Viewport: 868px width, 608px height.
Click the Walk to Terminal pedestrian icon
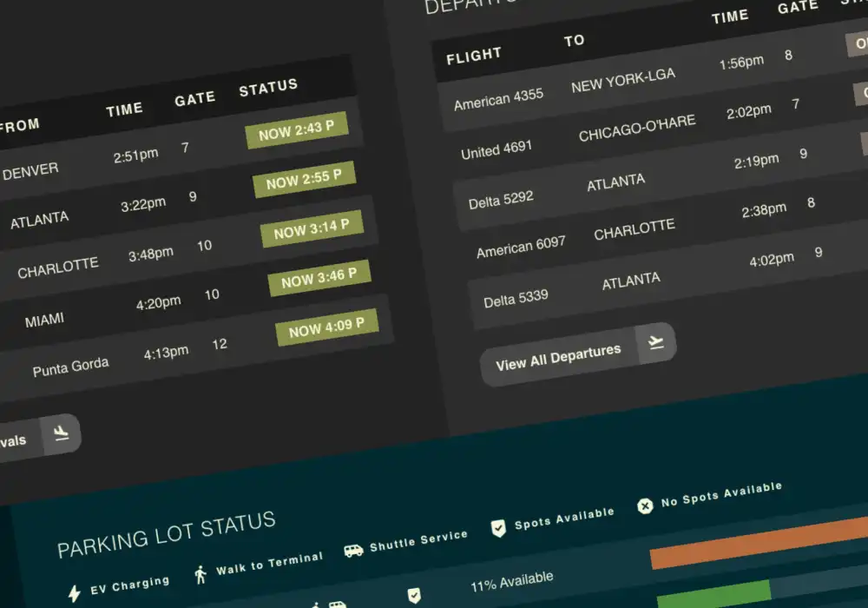tap(201, 574)
